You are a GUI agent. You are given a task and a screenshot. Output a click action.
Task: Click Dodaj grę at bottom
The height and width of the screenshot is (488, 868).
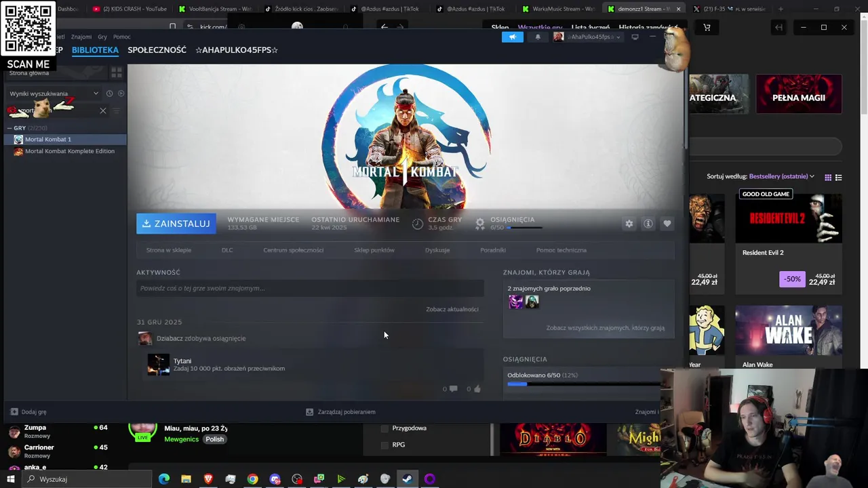pyautogui.click(x=28, y=412)
